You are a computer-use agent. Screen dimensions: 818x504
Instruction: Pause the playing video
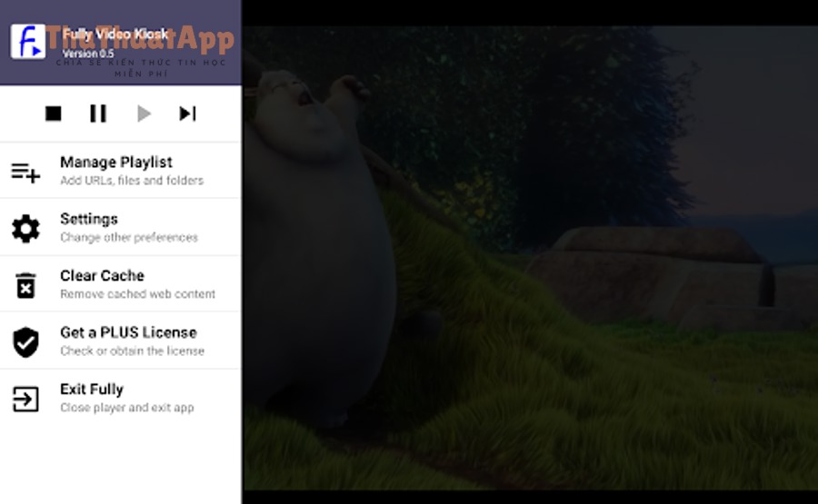click(x=98, y=114)
